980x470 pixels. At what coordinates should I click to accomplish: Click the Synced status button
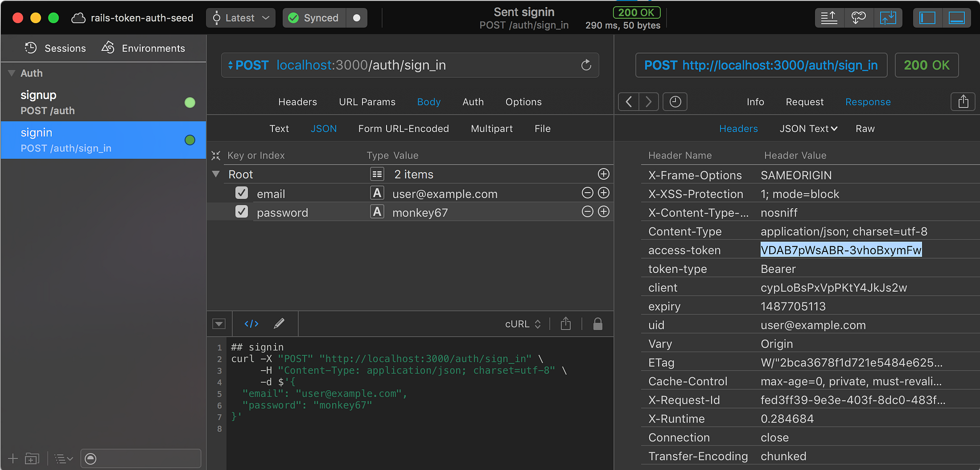click(x=314, y=18)
